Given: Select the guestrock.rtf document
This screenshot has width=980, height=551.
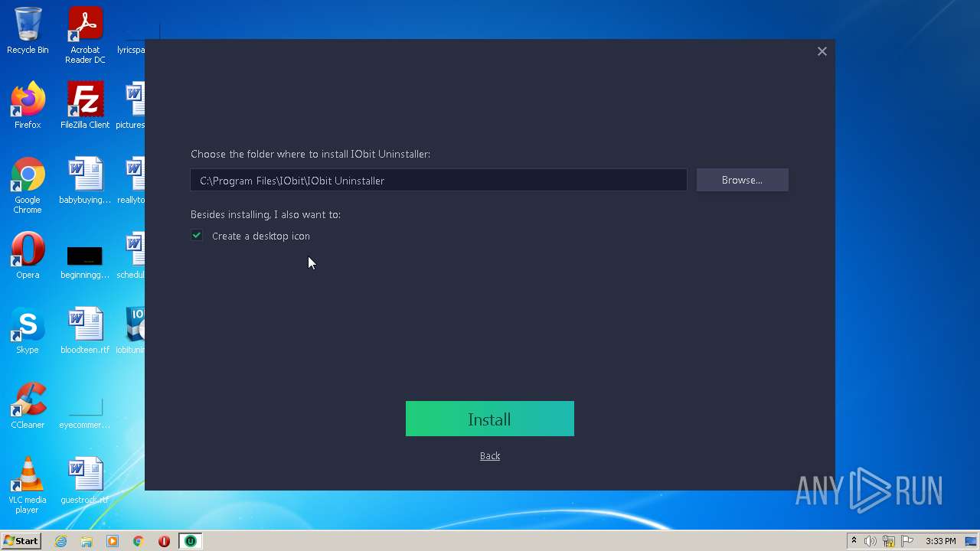Looking at the screenshot, I should point(85,481).
